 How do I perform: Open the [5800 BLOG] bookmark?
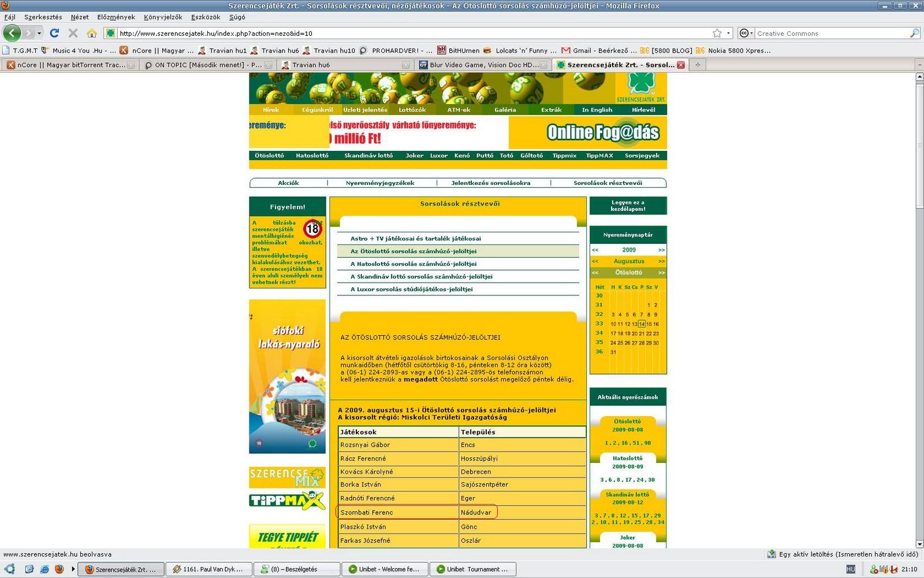click(x=666, y=50)
